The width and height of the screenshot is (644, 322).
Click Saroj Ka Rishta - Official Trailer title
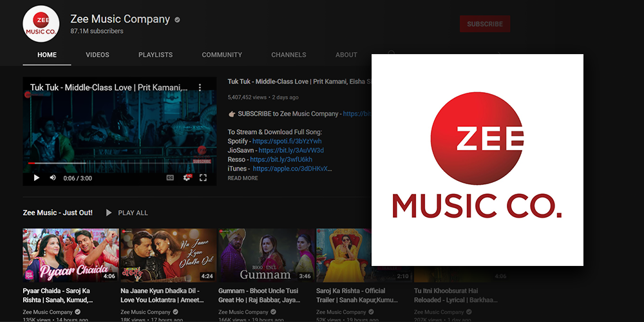click(357, 296)
